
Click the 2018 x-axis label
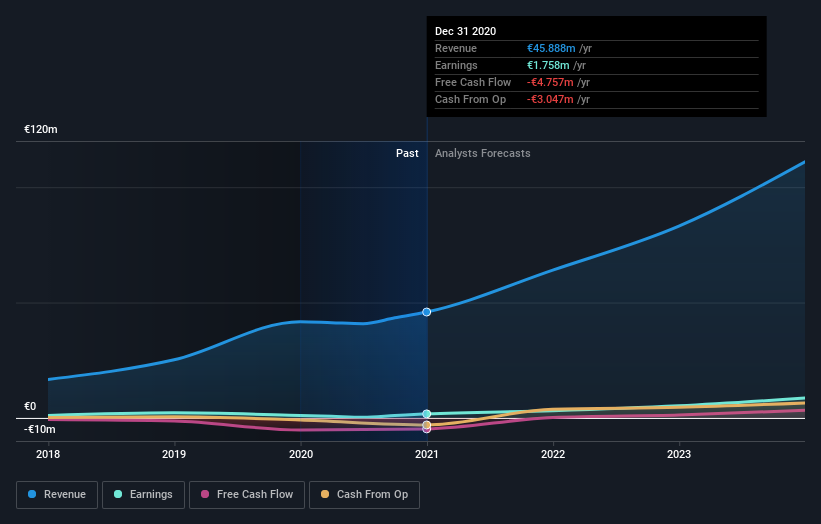coord(48,454)
